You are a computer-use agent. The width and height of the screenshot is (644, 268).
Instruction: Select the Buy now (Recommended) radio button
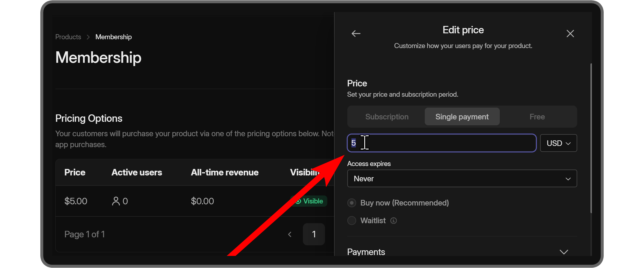coord(351,203)
